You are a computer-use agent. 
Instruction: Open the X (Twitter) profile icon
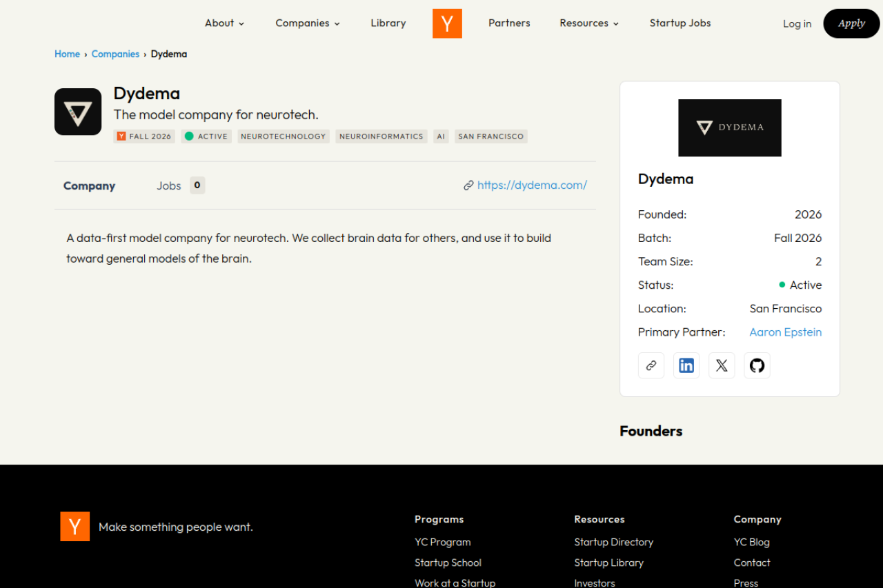pyautogui.click(x=722, y=365)
